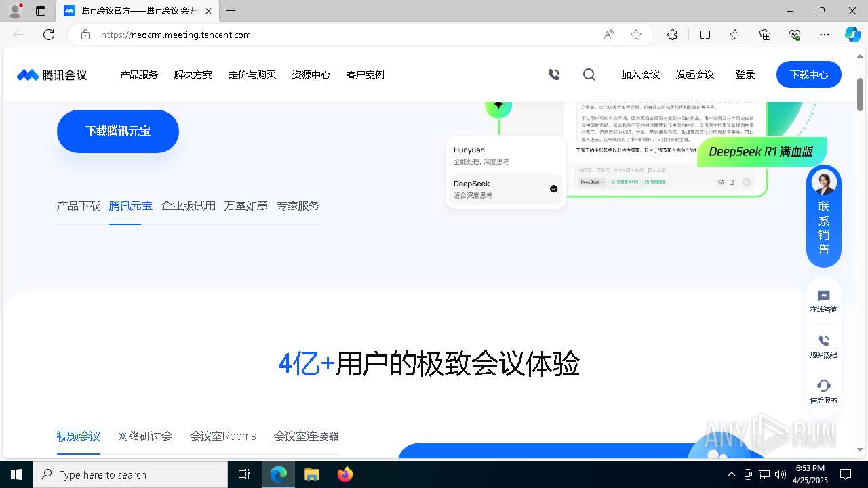Open Copilot icon in Edge toolbar
The width and height of the screenshot is (868, 488).
tap(852, 35)
